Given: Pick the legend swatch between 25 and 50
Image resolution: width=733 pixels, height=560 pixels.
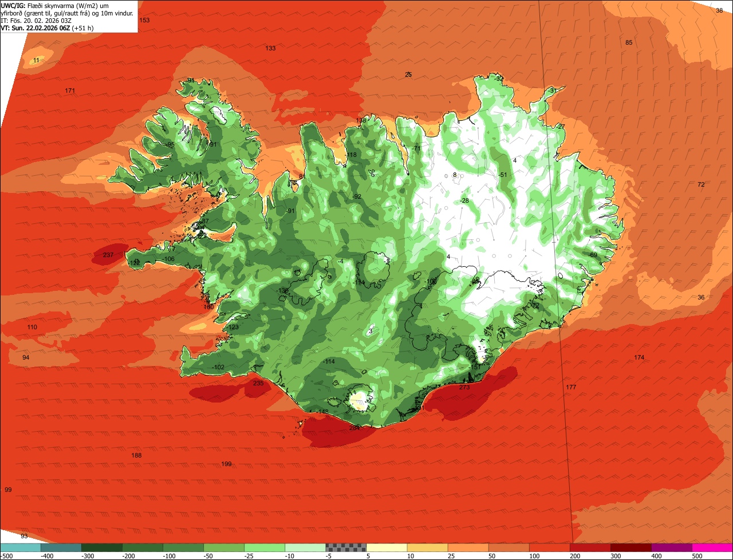Looking at the screenshot, I should (468, 547).
